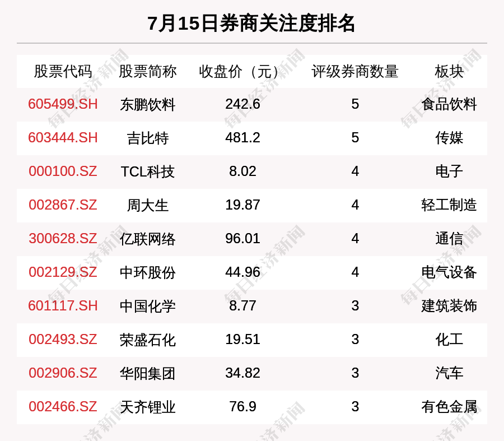
Task: Click broker count 5 in 吉比特 row
Action: (355, 138)
